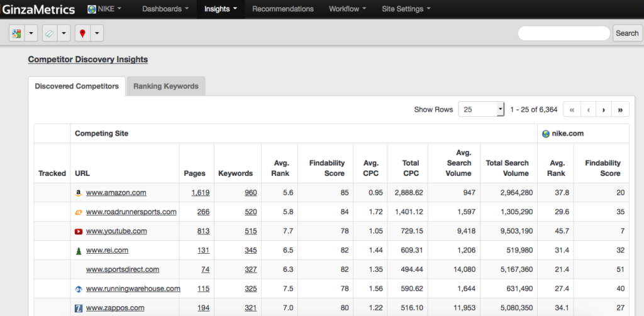Expand the search engine dropdown arrow
This screenshot has height=316, width=644.
point(31,34)
